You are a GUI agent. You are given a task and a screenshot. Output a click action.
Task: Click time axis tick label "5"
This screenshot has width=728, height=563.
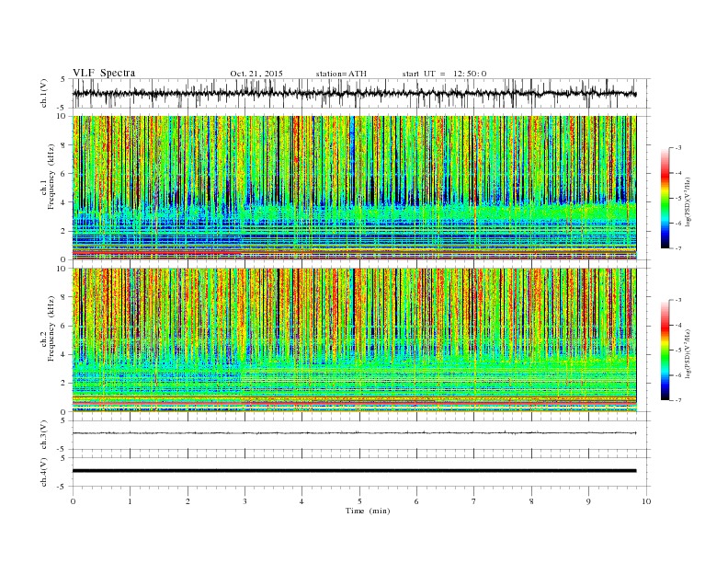click(359, 501)
